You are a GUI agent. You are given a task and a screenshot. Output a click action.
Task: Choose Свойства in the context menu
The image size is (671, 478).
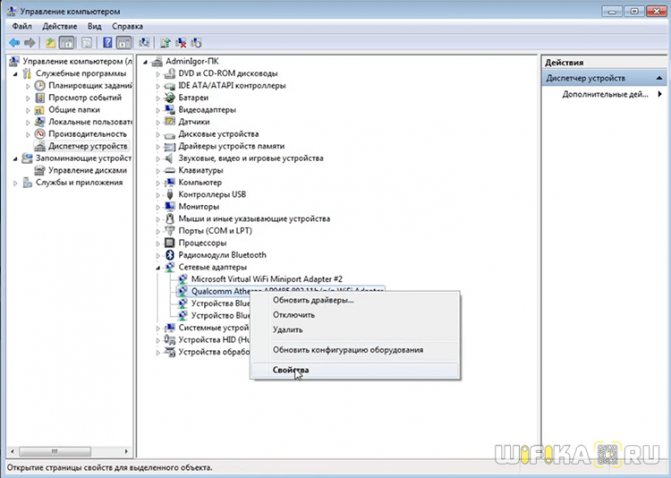pyautogui.click(x=355, y=370)
